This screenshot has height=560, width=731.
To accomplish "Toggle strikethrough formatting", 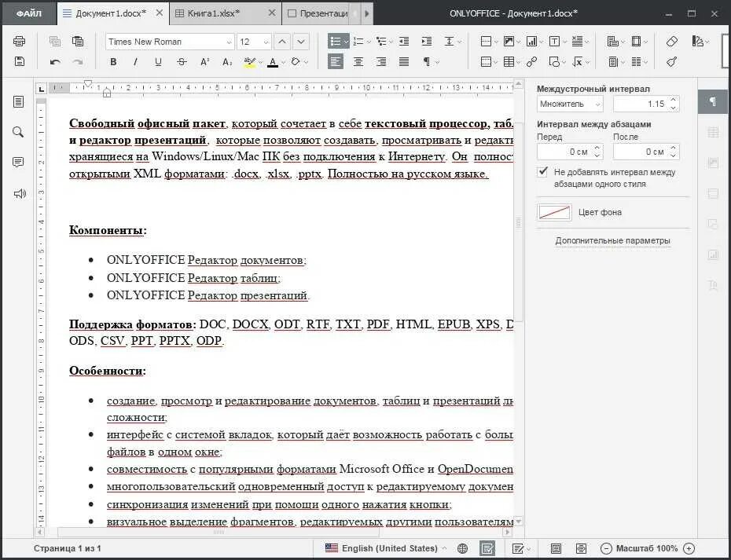I will pos(182,61).
